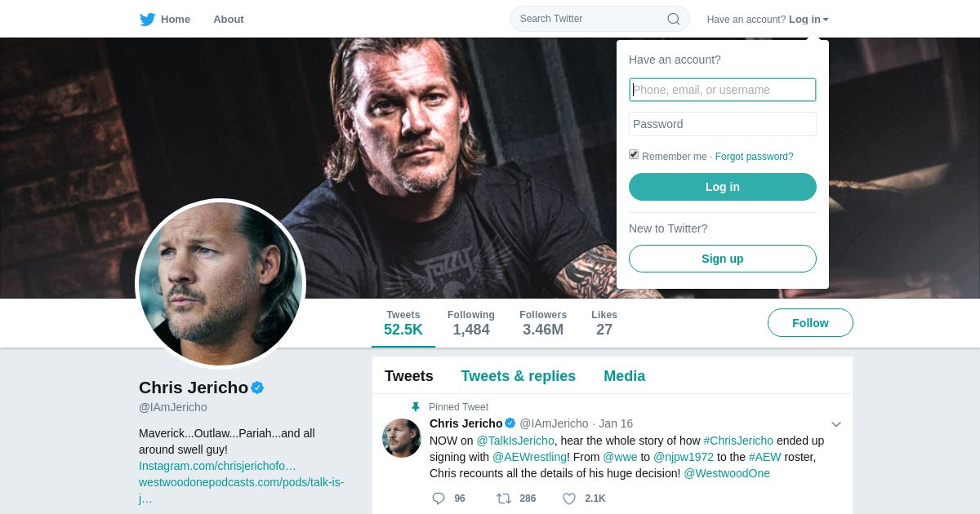
Task: Like the pinned tweet heart icon
Action: (569, 498)
